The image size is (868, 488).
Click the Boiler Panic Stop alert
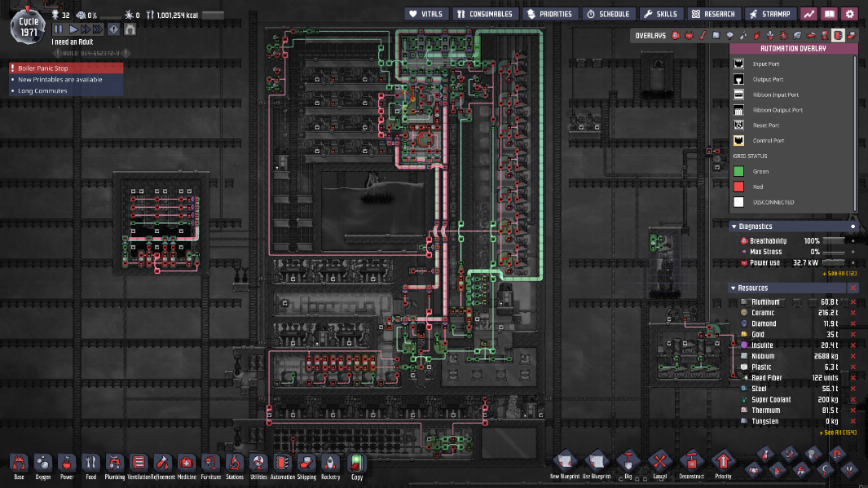(66, 68)
